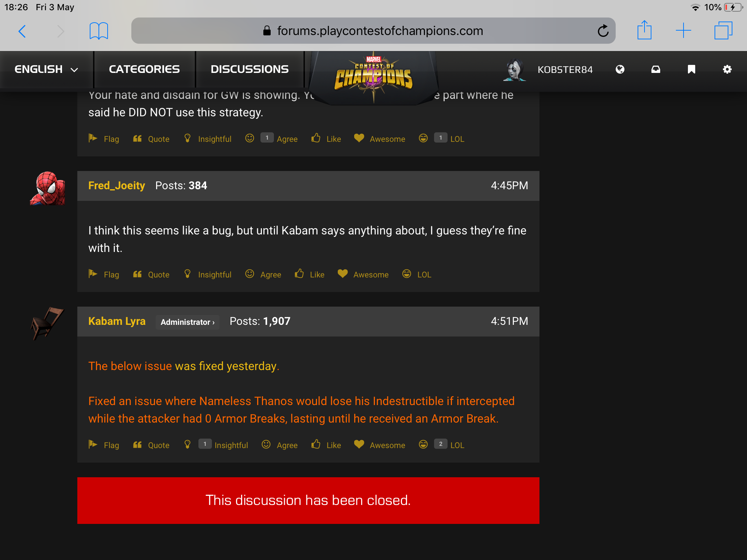Flag Fred_Joeity's post
747x560 pixels.
[104, 274]
